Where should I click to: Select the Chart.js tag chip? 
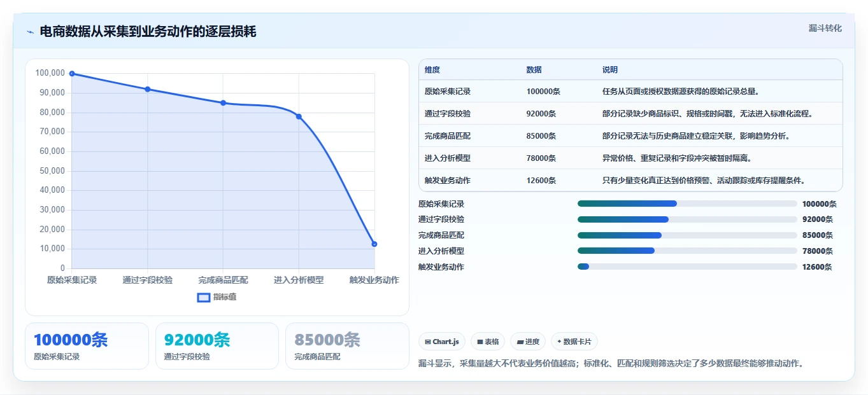pos(442,342)
